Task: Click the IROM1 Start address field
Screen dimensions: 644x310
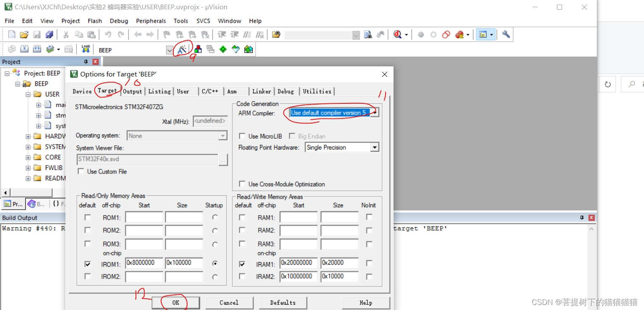Action: point(144,263)
